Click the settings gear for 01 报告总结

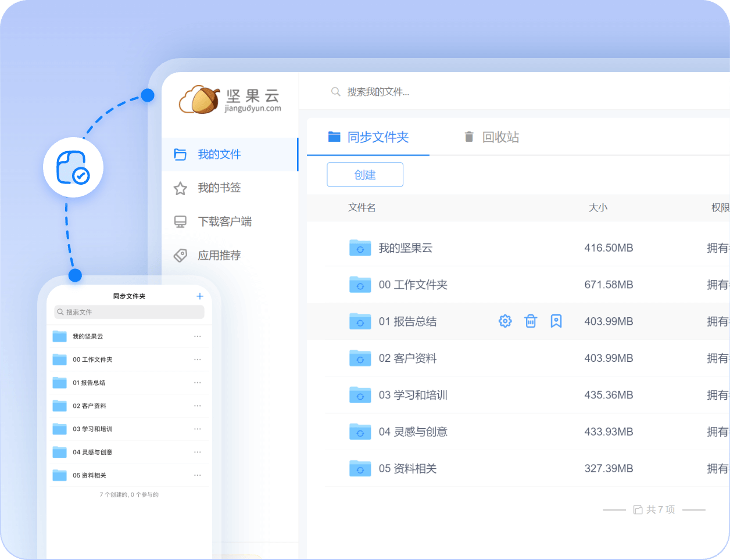505,321
